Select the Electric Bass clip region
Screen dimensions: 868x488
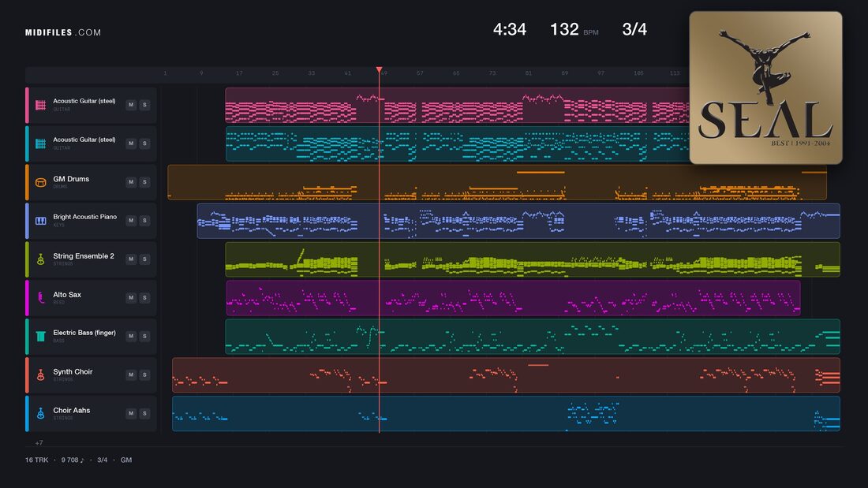533,337
